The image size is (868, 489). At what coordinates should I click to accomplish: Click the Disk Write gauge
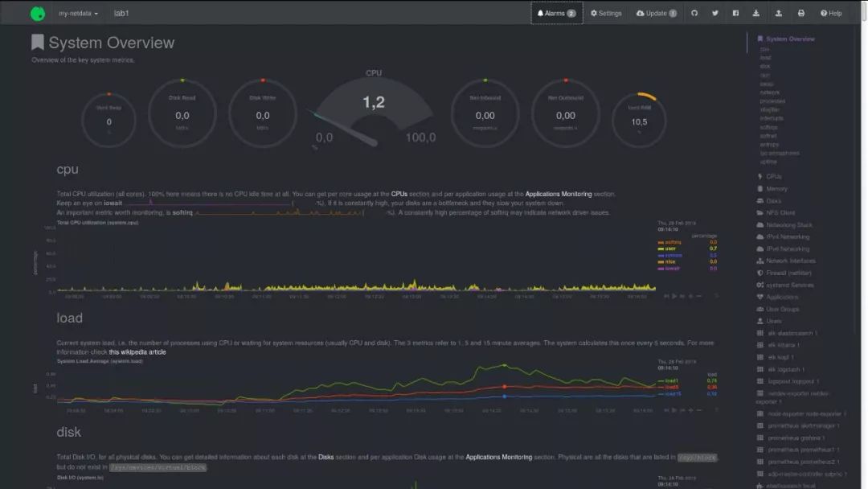click(x=262, y=113)
